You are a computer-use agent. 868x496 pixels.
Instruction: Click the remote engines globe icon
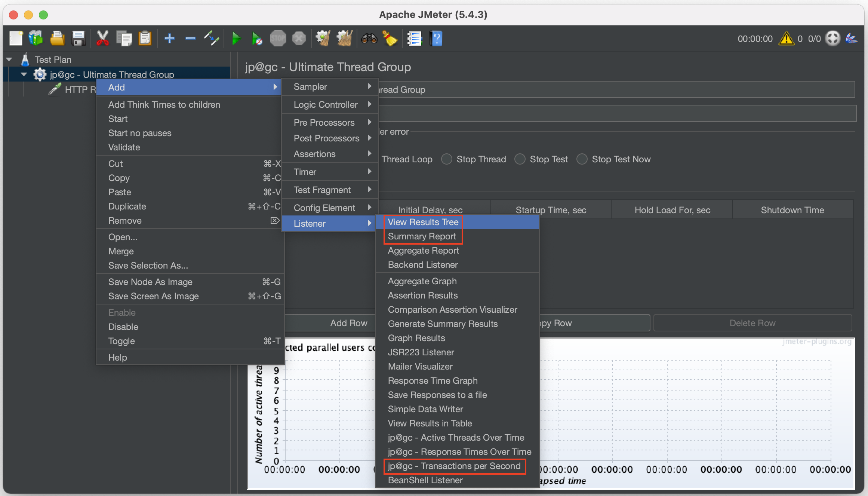[x=833, y=38]
